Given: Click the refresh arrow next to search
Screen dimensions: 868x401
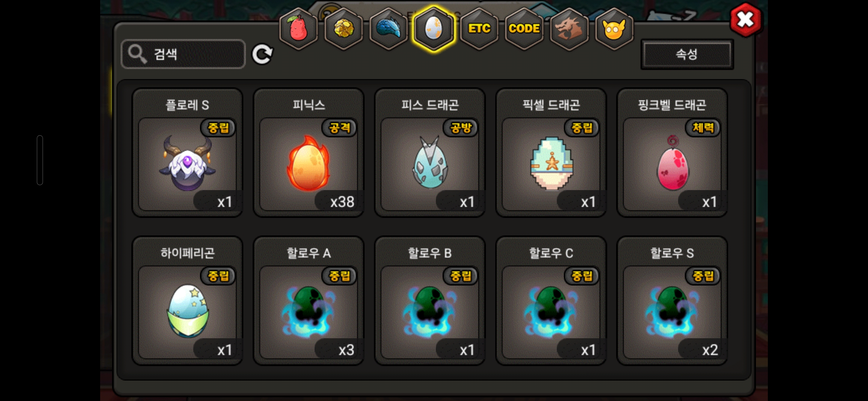Looking at the screenshot, I should pos(262,55).
